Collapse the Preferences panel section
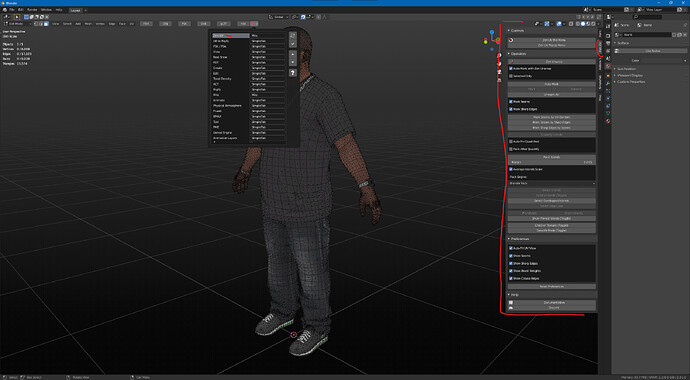Image resolution: width=690 pixels, height=380 pixels. [508, 239]
